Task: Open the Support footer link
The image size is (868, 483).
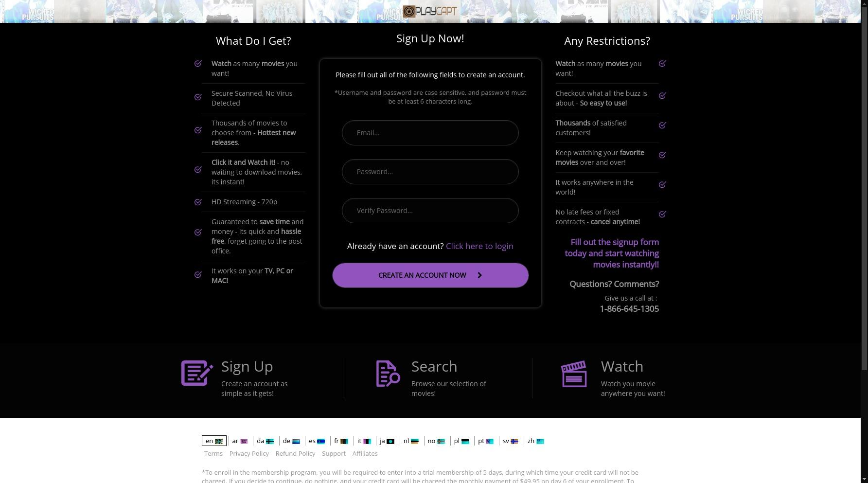Action: [334, 453]
